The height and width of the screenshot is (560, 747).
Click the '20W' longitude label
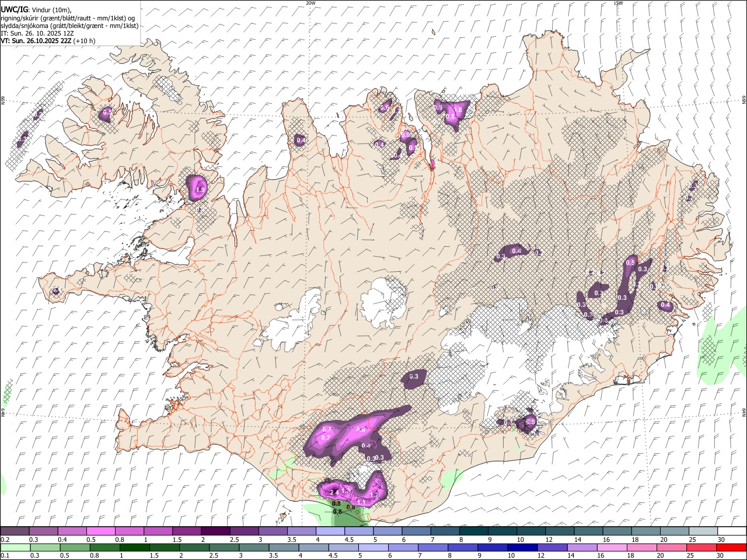[310, 3]
